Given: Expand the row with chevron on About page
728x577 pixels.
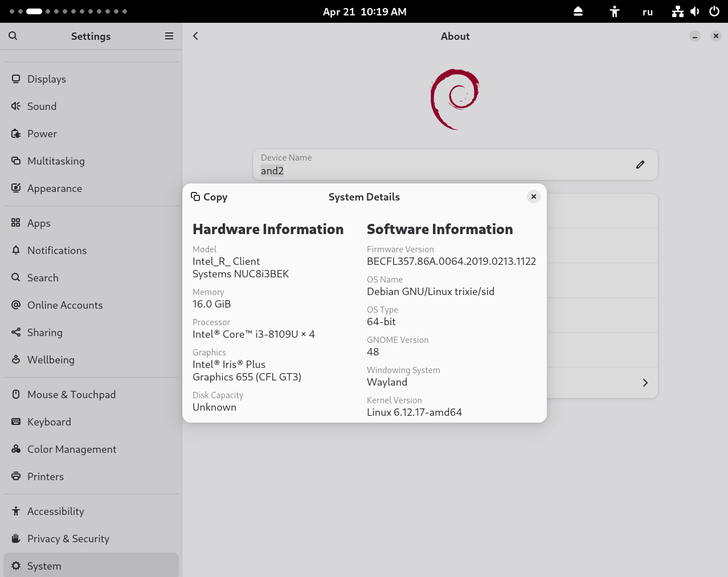Looking at the screenshot, I should click(x=645, y=383).
